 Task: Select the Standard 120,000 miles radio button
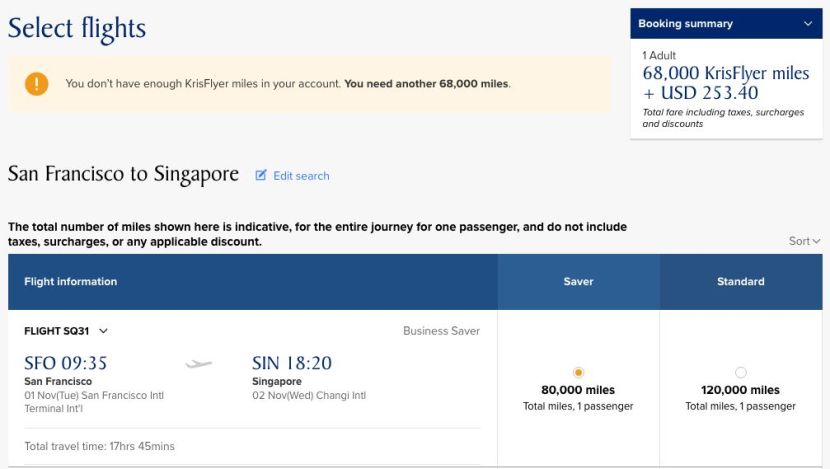click(x=740, y=372)
